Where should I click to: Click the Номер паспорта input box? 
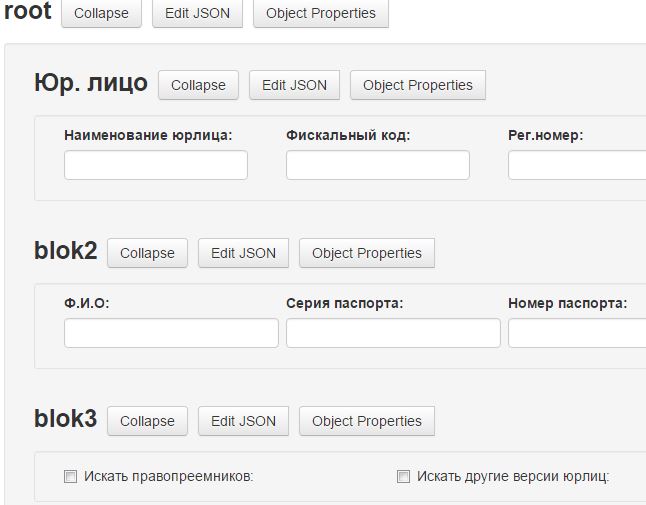pos(576,334)
